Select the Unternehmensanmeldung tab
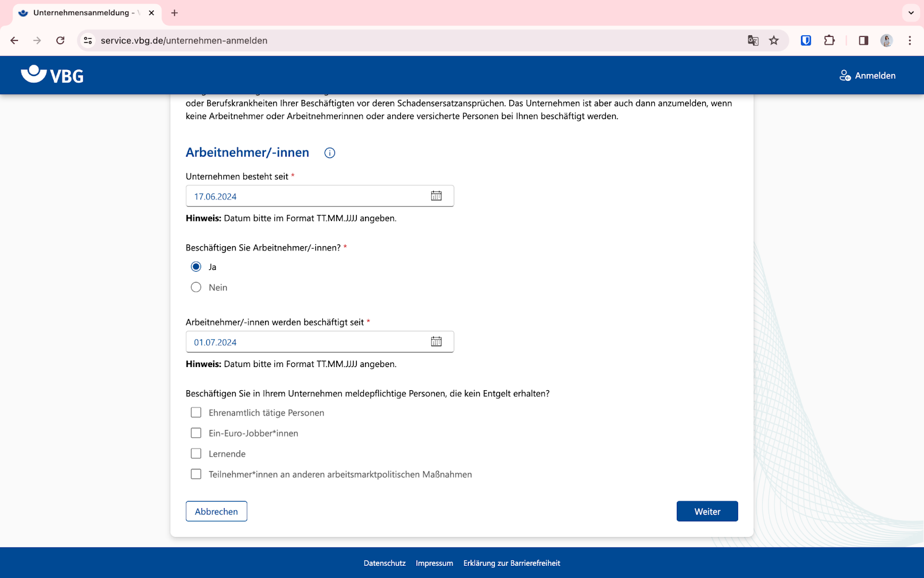 (x=87, y=13)
